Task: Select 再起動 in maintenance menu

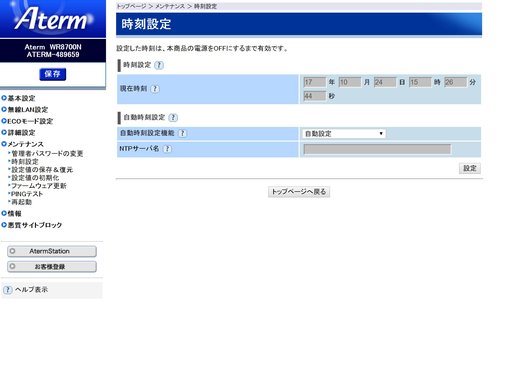Action: [x=21, y=202]
